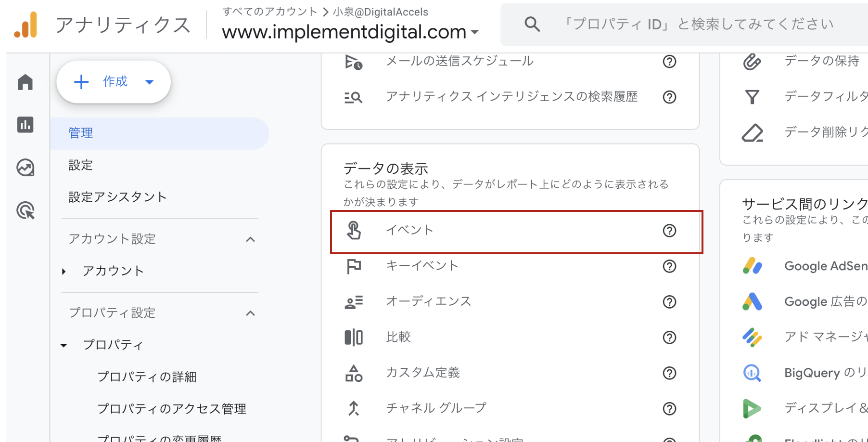The image size is (868, 442).
Task: Click the メールの送信スケジュール icon
Action: [354, 62]
